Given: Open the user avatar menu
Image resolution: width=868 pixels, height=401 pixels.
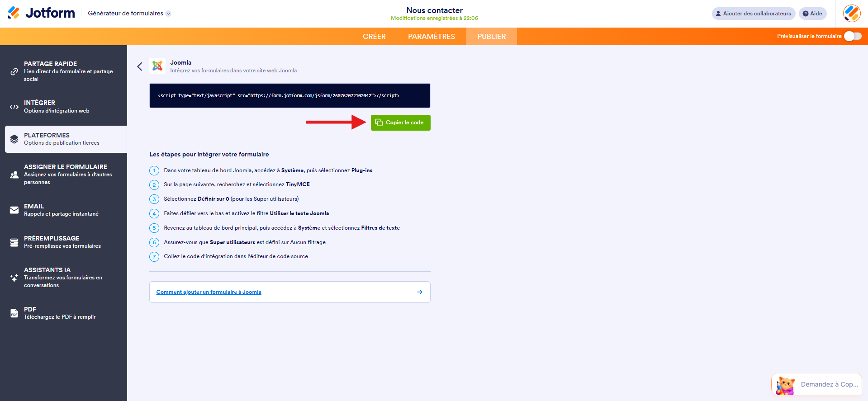Looking at the screenshot, I should point(852,14).
